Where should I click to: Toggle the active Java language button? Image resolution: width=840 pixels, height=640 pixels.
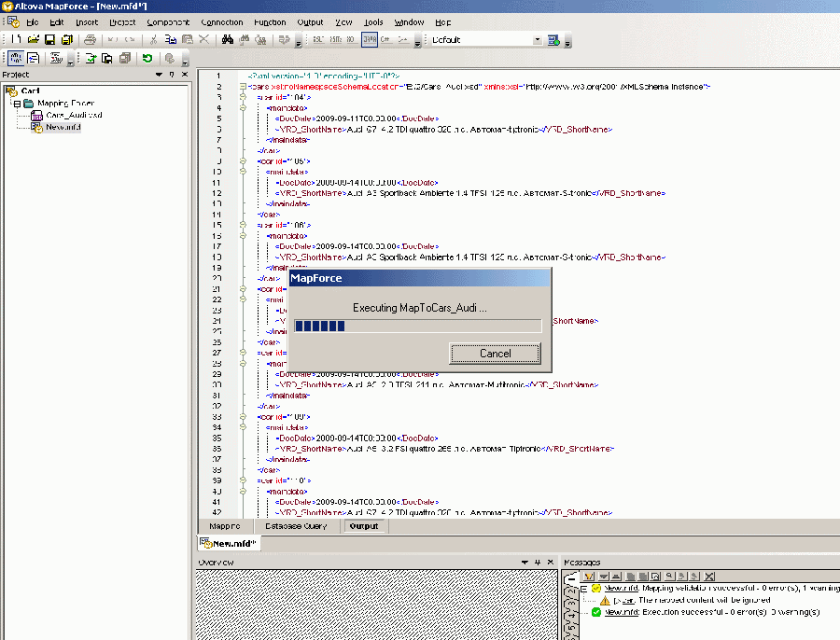370,39
